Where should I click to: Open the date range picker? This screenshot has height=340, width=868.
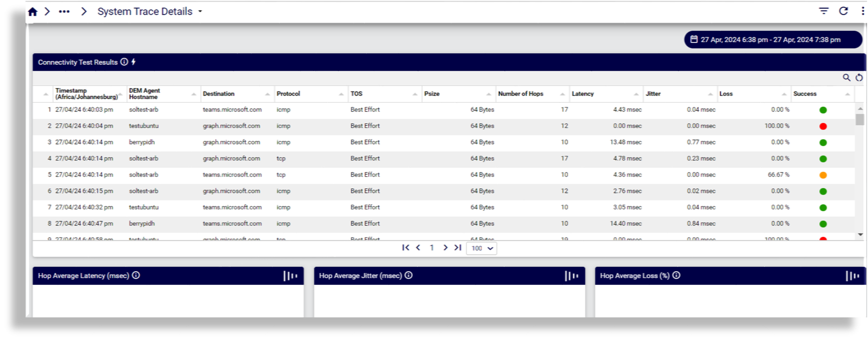[x=773, y=40]
